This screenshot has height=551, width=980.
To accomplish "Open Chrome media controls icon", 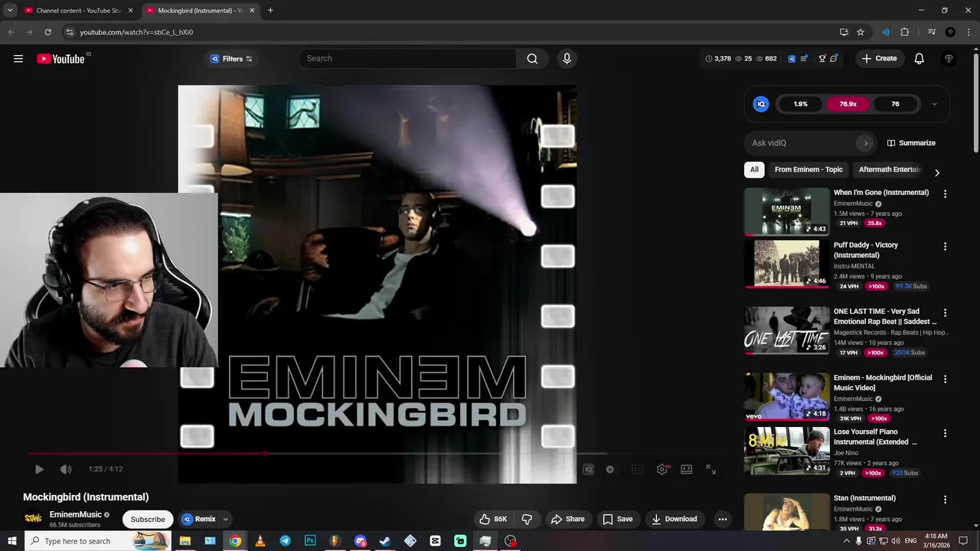I will tap(932, 32).
